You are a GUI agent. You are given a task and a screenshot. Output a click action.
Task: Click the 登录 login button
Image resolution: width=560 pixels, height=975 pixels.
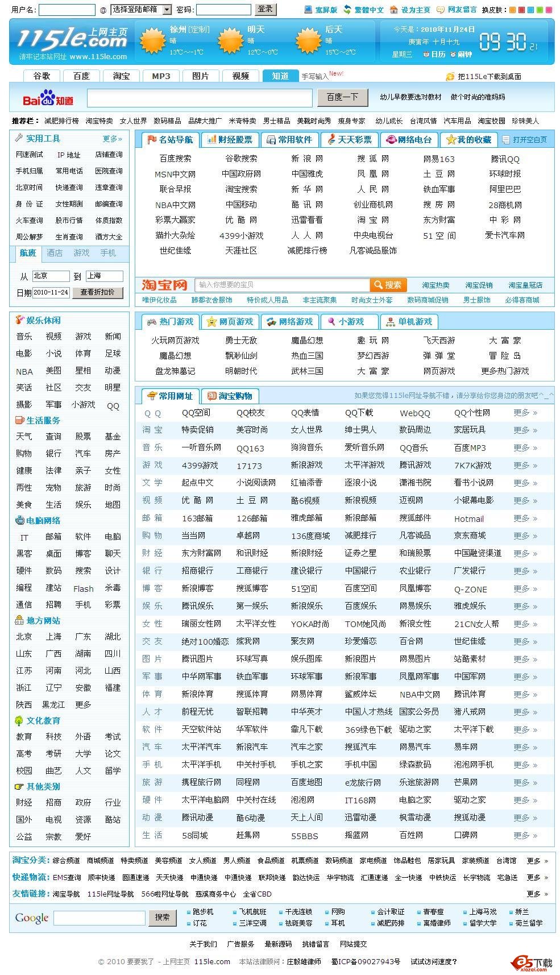coord(266,9)
